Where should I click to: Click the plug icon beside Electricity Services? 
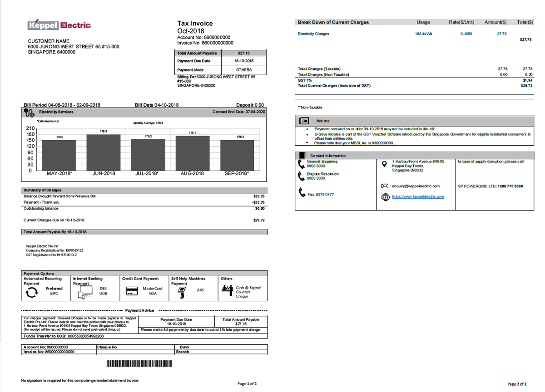30,112
